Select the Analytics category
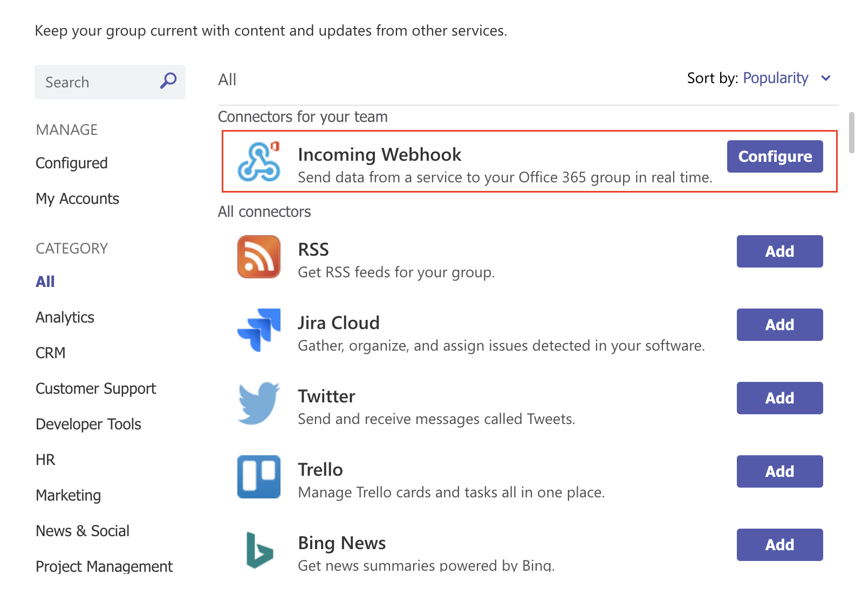The height and width of the screenshot is (616, 862). pos(65,317)
